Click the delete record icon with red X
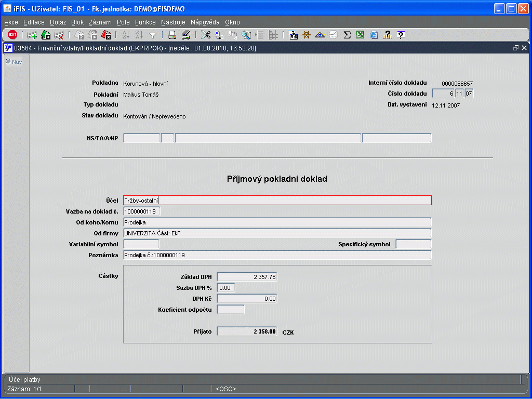 (x=59, y=35)
